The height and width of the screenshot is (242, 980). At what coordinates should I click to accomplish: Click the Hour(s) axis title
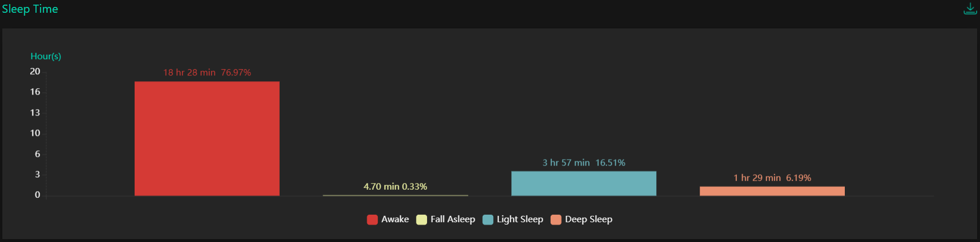(x=46, y=56)
